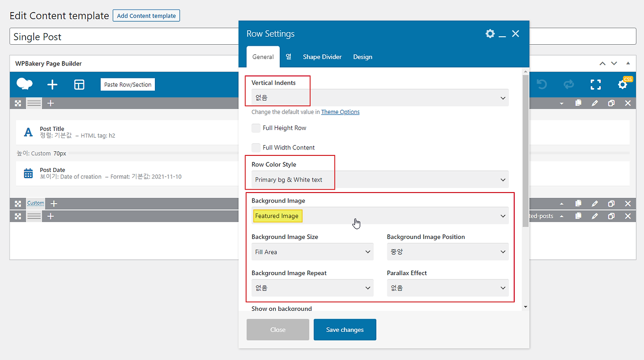This screenshot has height=360, width=644.
Task: Add column plus in related-posts row
Action: [x=50, y=216]
